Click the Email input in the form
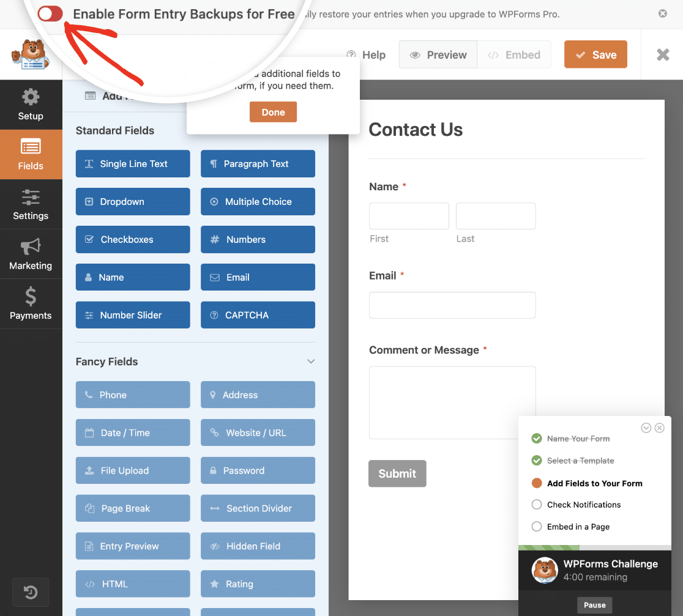 coord(452,305)
